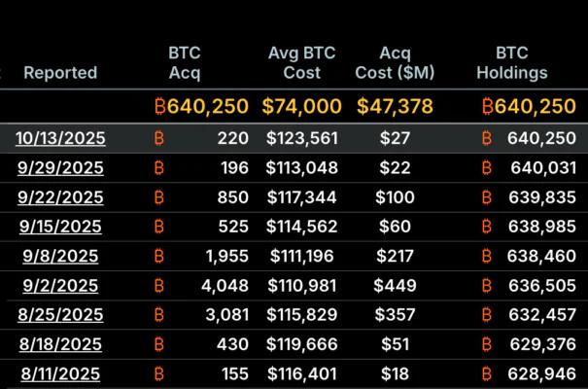Open the 9/2/2025 reported date link
Viewport: 588px width, 389px height.
click(x=60, y=286)
